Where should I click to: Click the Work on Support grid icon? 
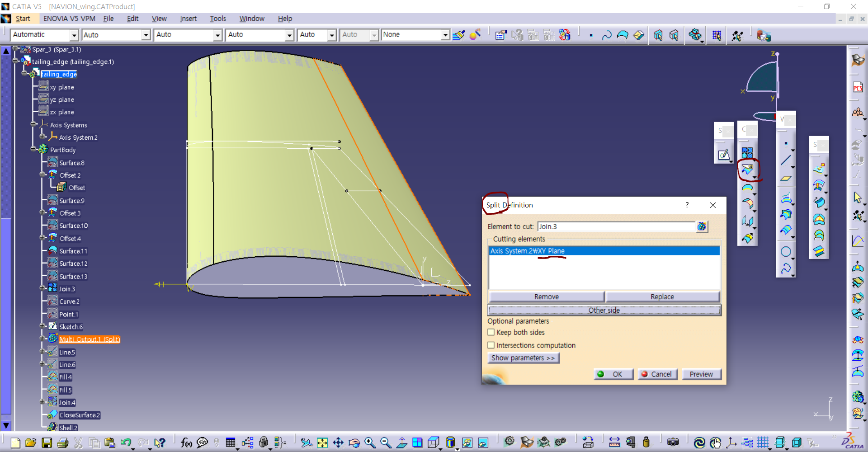(763, 442)
